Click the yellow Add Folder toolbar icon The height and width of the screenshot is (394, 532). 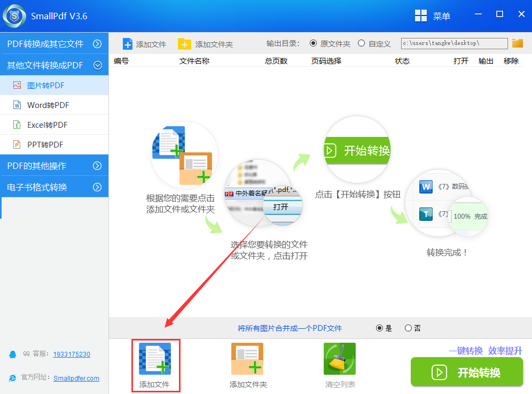coord(184,44)
